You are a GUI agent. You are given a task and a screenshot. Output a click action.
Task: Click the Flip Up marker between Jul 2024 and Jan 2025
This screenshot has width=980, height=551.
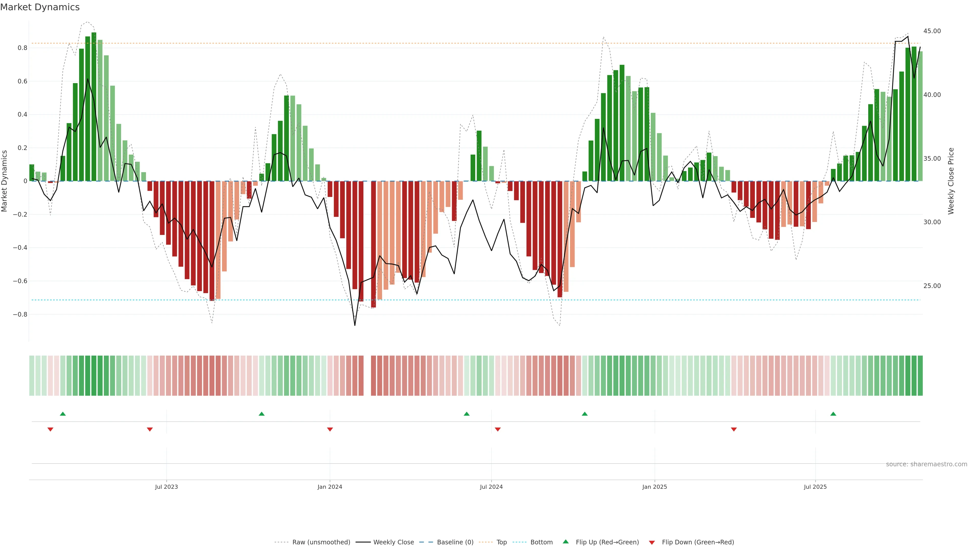pyautogui.click(x=585, y=414)
